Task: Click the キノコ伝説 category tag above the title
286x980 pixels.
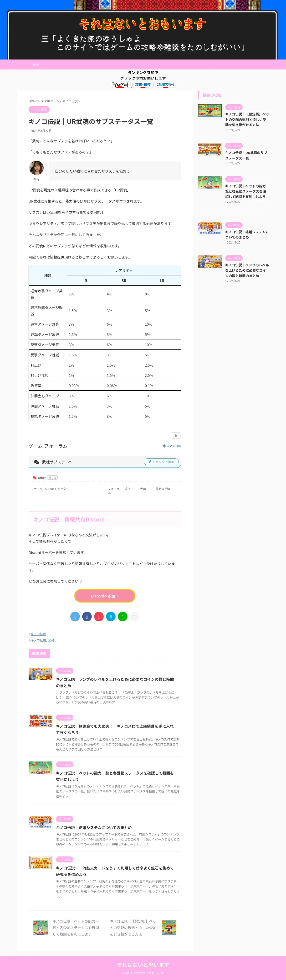Action: click(x=39, y=109)
